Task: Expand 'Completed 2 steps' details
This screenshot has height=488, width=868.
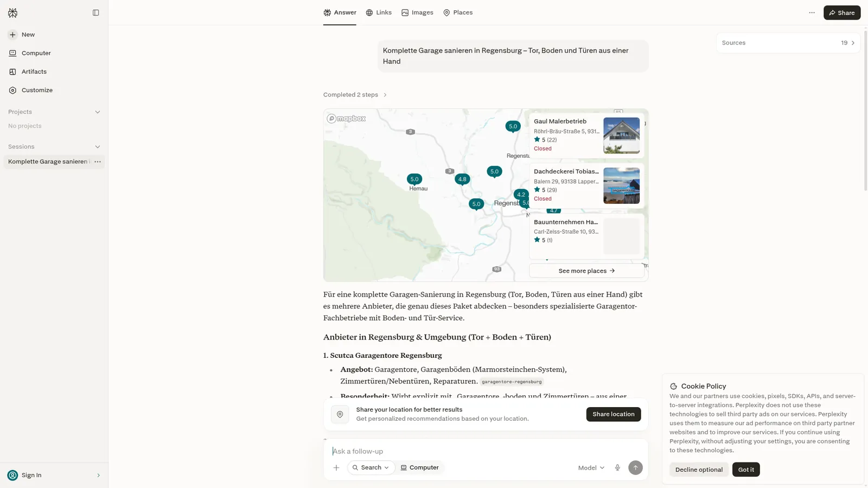Action: pyautogui.click(x=355, y=95)
